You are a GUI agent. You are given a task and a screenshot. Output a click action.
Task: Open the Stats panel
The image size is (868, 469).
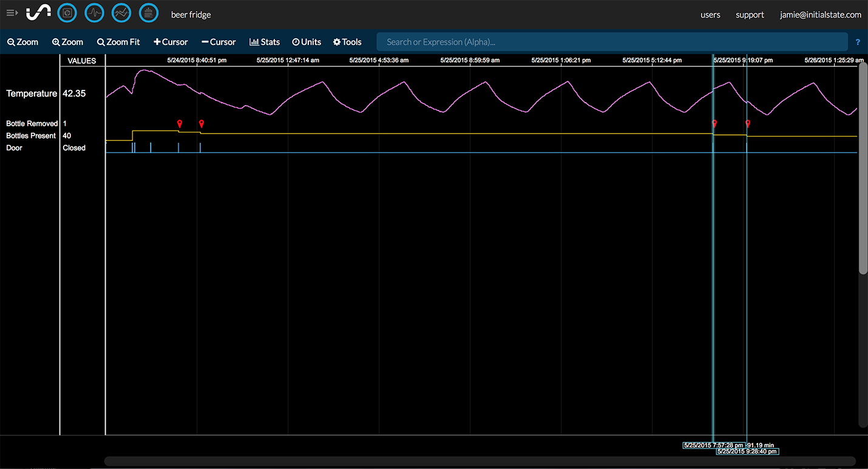265,42
